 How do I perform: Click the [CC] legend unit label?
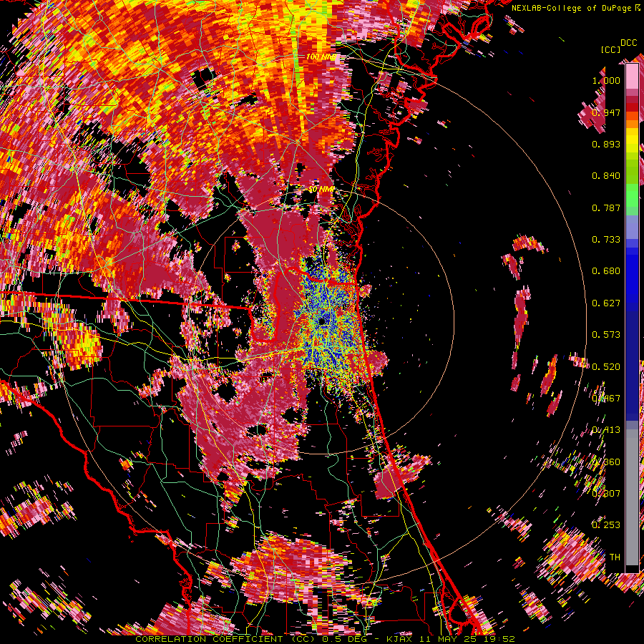(x=611, y=49)
